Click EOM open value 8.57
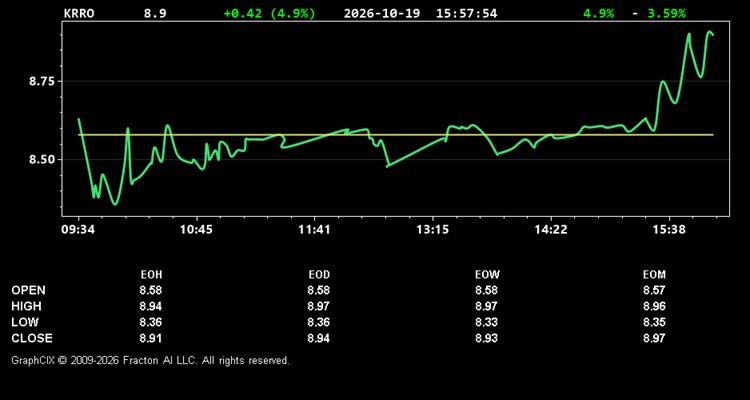This screenshot has width=750, height=400. [654, 290]
